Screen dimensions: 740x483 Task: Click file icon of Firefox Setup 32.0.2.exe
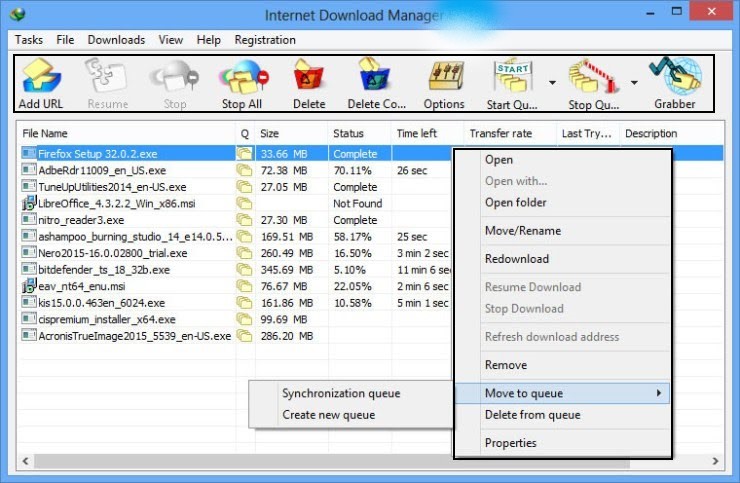pos(29,153)
